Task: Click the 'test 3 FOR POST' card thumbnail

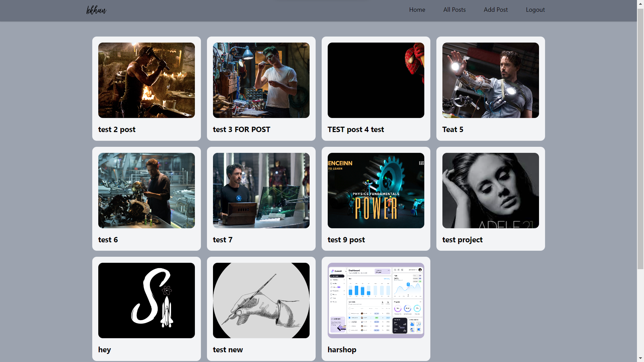Action: click(261, 80)
